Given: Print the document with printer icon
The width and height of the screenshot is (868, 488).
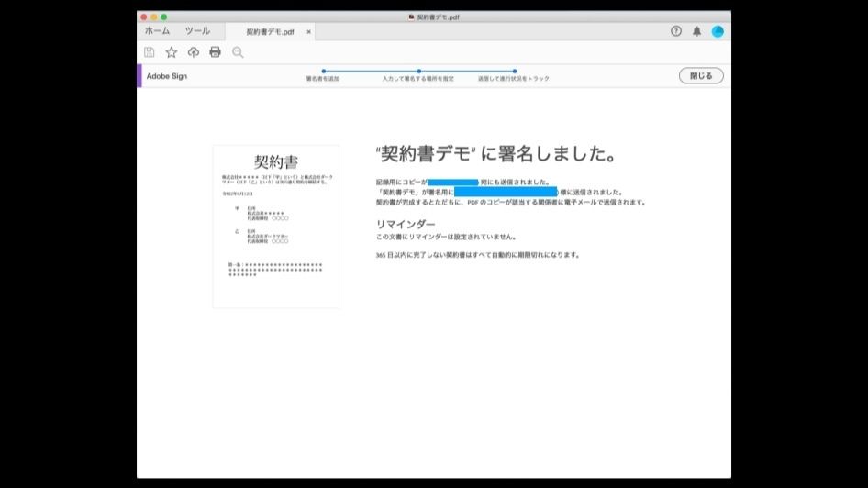Looking at the screenshot, I should click(216, 52).
